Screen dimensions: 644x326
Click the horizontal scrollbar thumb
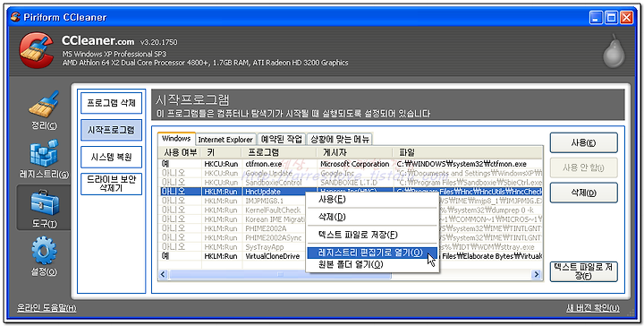(x=279, y=274)
